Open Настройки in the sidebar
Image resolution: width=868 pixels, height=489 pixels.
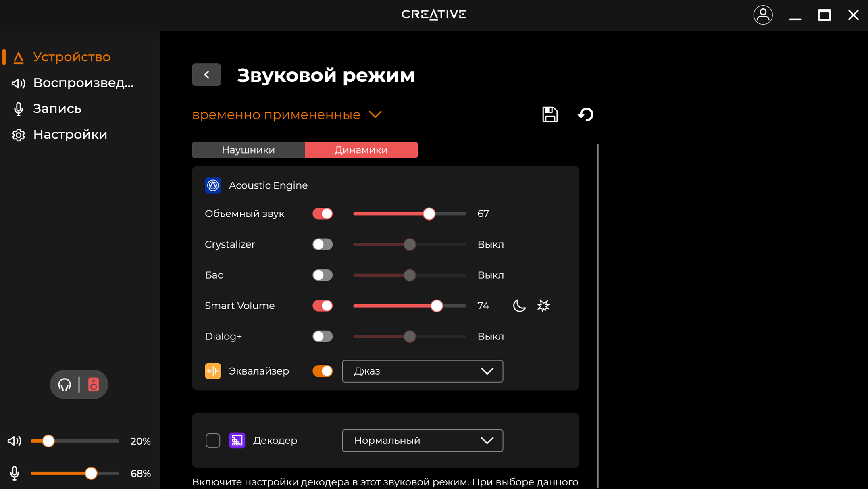pos(70,135)
